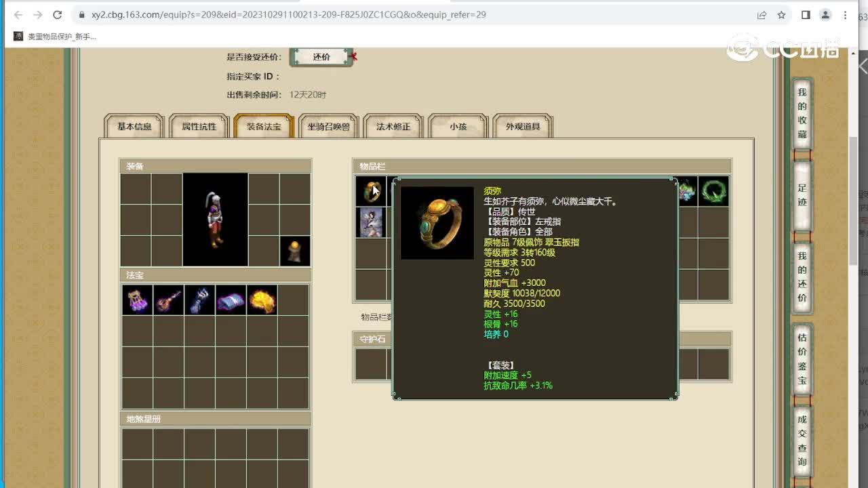868x488 pixels.
Task: Click the 默契度 10038/12000 line
Action: pos(522,293)
